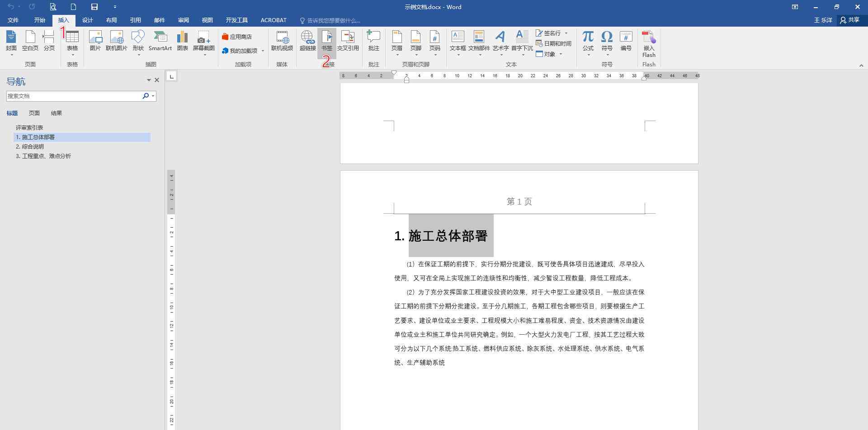Open the navigation pane options arrow
868x430 pixels.
tap(149, 80)
